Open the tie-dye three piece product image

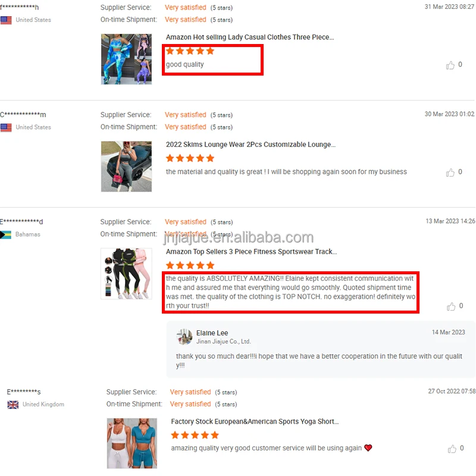click(x=126, y=59)
